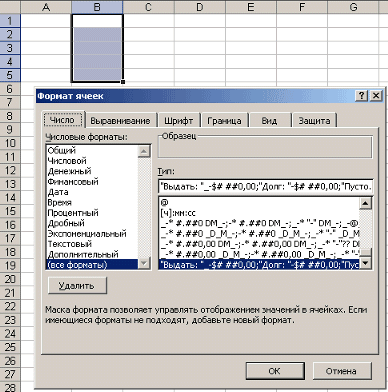Select row 1 header
Image resolution: width=388 pixels, height=392 pixels.
click(10, 21)
